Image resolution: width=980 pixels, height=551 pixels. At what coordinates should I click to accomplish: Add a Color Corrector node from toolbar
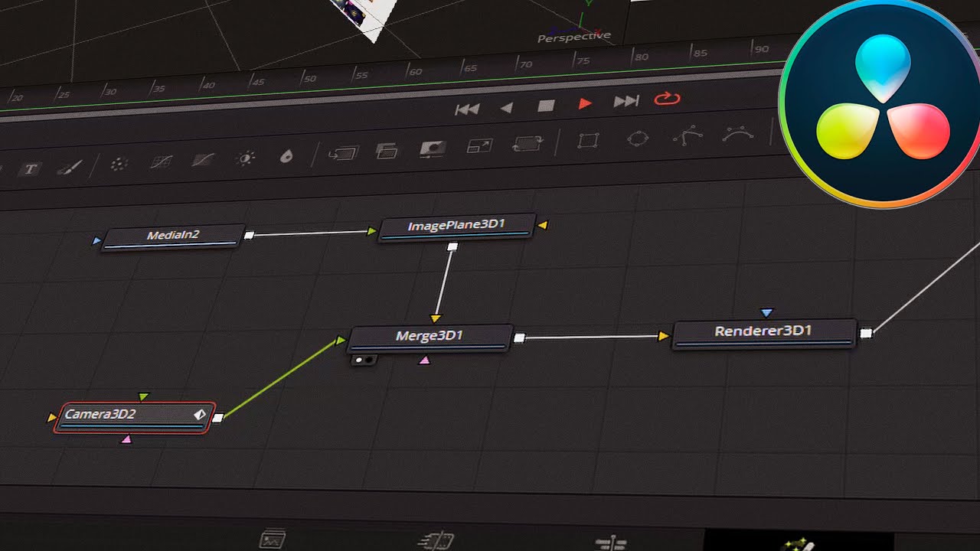pyautogui.click(x=119, y=164)
